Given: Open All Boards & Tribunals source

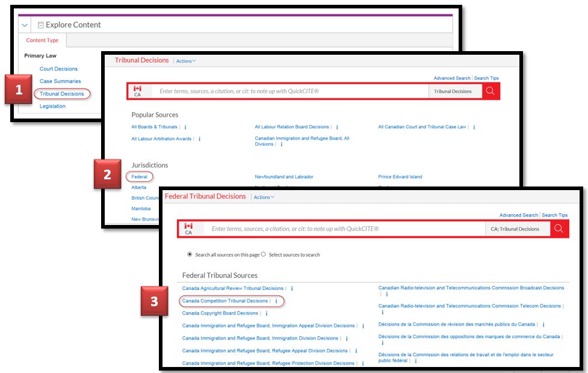Looking at the screenshot, I should (x=154, y=127).
